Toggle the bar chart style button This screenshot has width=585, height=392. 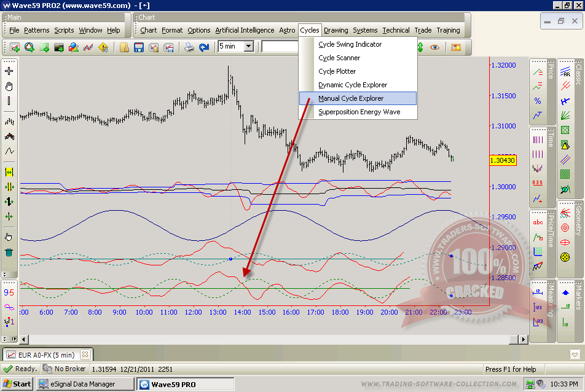point(9,122)
